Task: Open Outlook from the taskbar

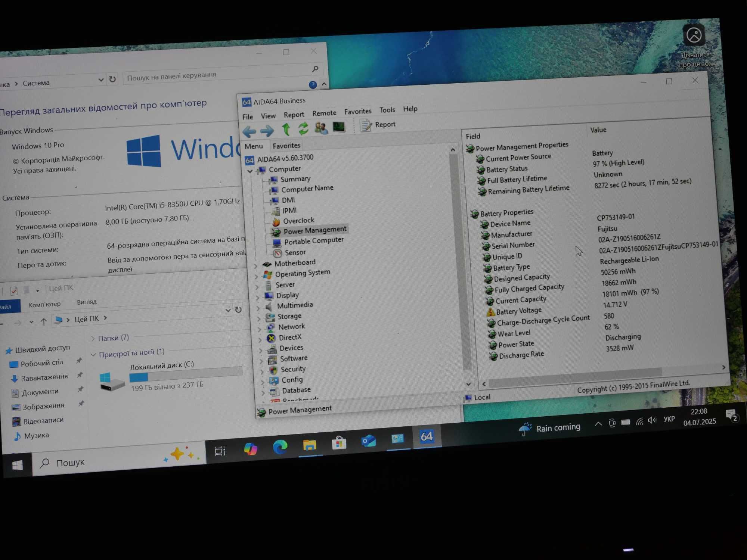Action: pos(368,441)
